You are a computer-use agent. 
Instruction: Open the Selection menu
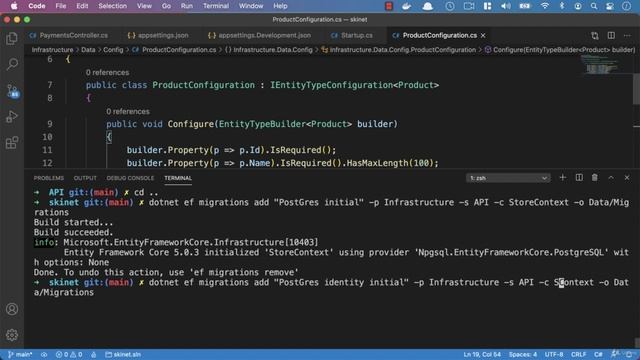112,6
